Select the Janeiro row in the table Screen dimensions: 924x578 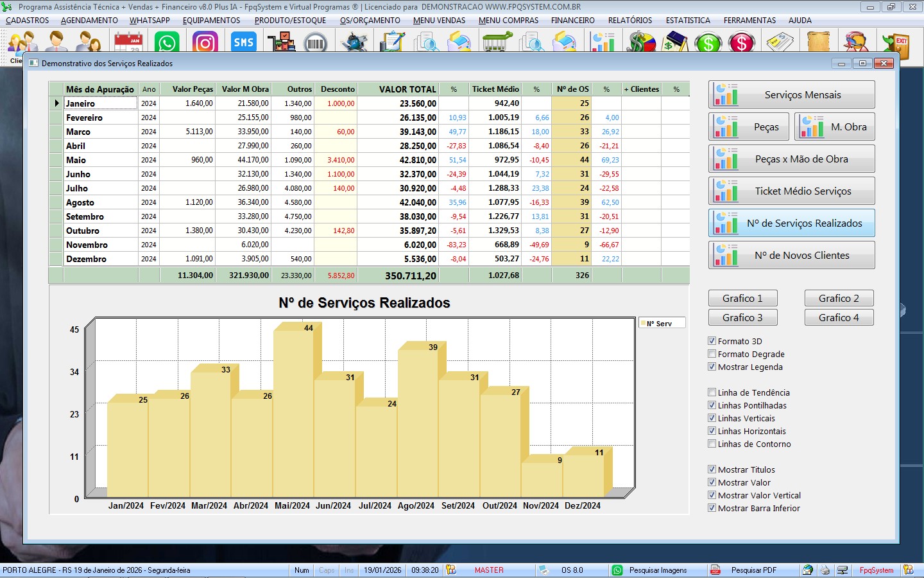coord(100,103)
